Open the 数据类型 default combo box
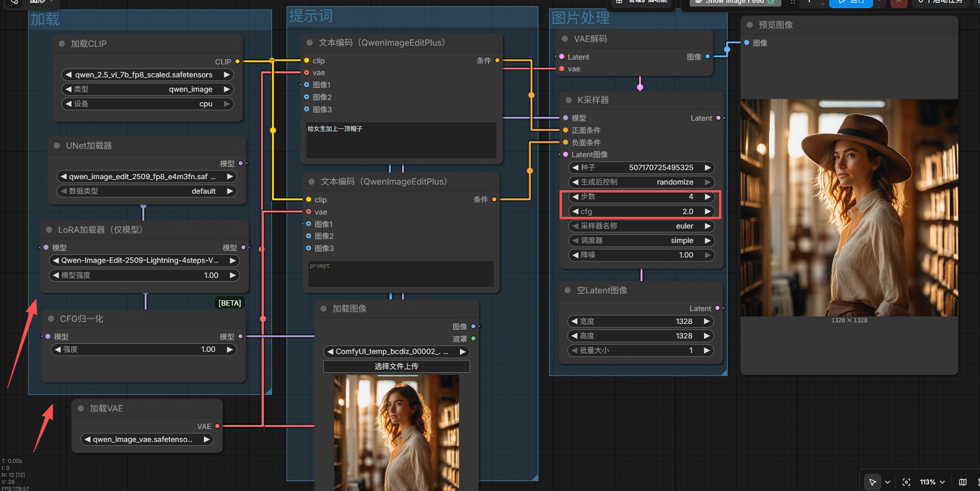The width and height of the screenshot is (980, 491). [x=147, y=191]
